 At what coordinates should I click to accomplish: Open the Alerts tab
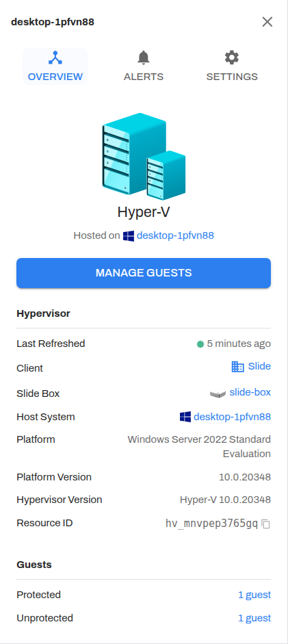pyautogui.click(x=144, y=66)
